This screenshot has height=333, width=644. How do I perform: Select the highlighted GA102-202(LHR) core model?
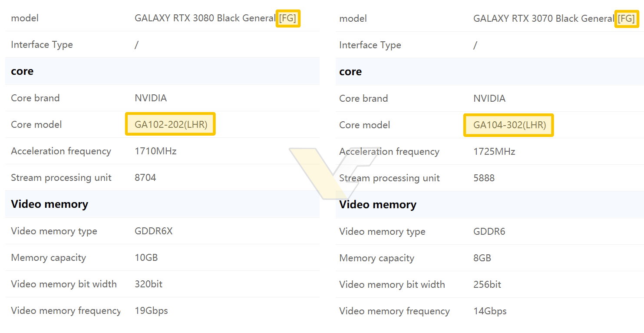(x=171, y=124)
